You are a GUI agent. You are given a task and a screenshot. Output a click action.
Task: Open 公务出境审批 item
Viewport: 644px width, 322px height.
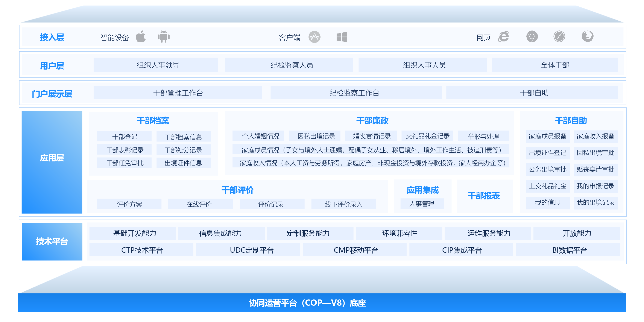pyautogui.click(x=548, y=170)
